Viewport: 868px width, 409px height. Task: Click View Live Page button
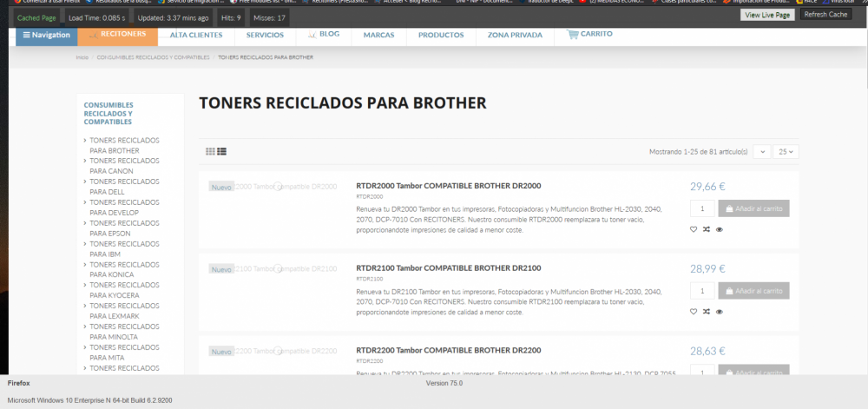[x=767, y=15]
